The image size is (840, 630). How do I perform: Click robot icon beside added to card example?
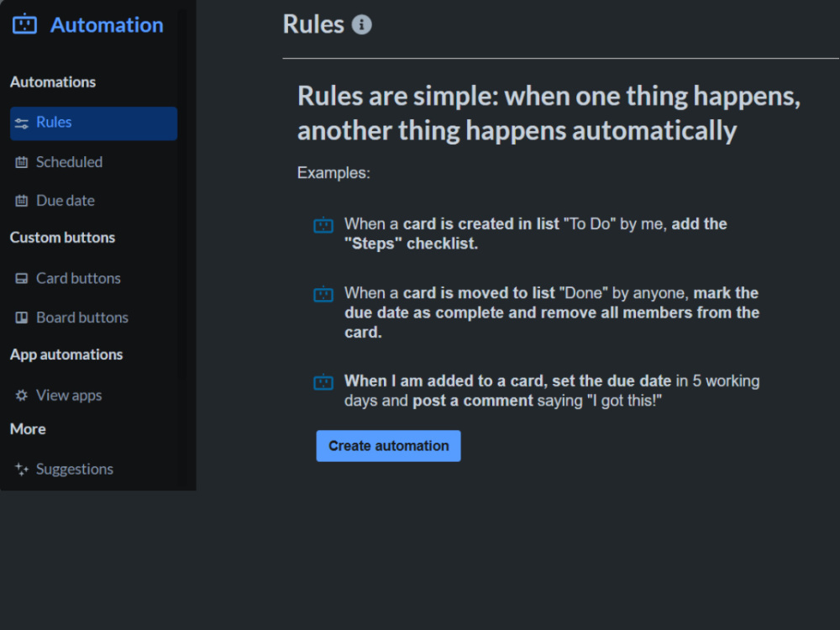[x=323, y=382]
